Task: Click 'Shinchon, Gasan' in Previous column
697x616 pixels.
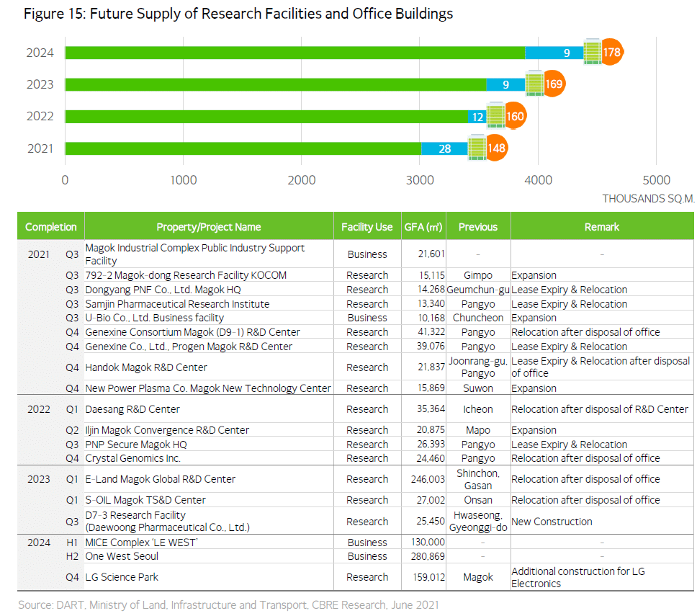Action: [478, 479]
